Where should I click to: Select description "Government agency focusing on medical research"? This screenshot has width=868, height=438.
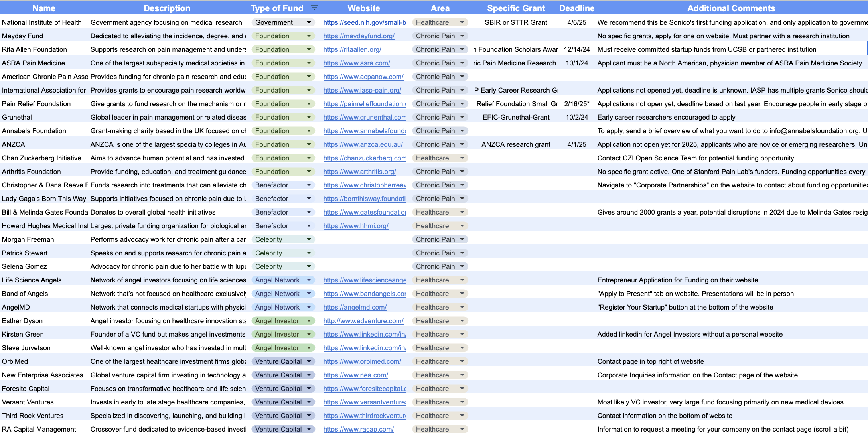166,22
